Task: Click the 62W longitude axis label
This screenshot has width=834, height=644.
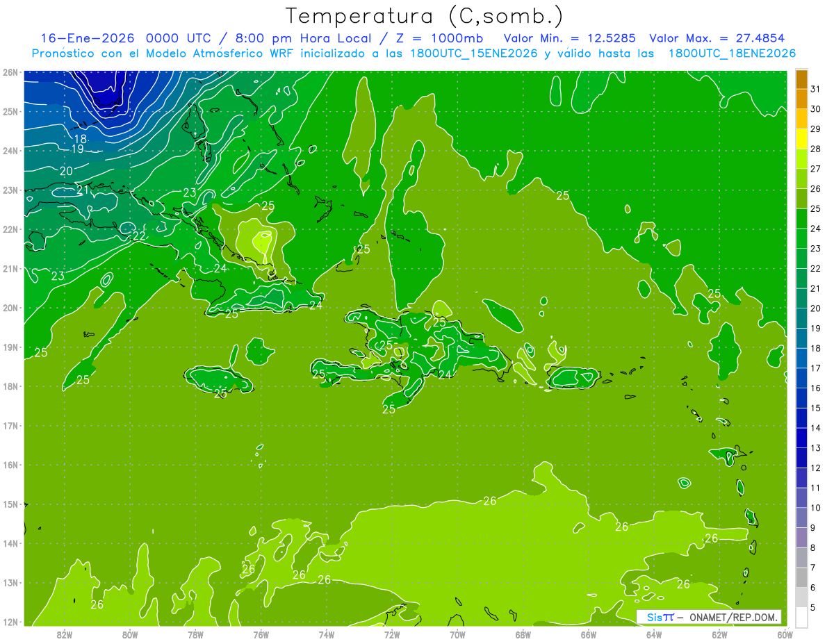Action: 719,634
